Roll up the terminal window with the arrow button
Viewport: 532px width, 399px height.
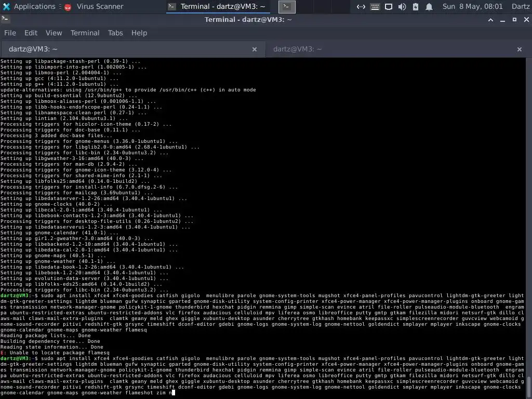(x=490, y=20)
